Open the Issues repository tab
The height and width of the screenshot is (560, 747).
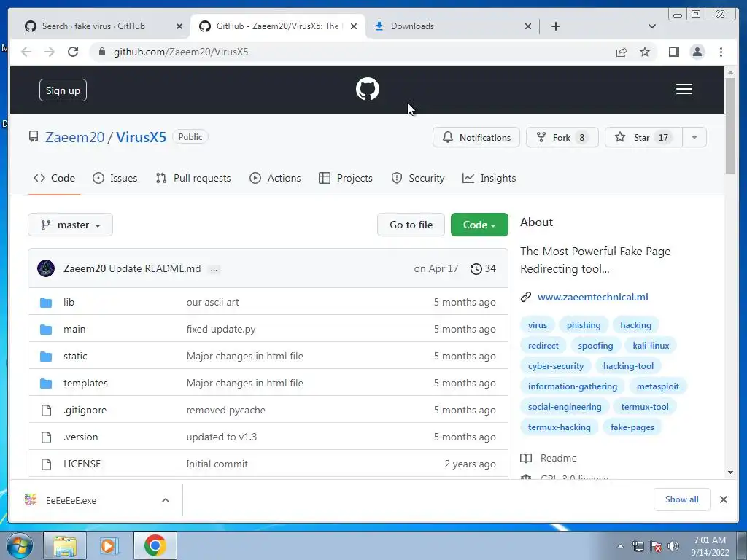point(115,178)
